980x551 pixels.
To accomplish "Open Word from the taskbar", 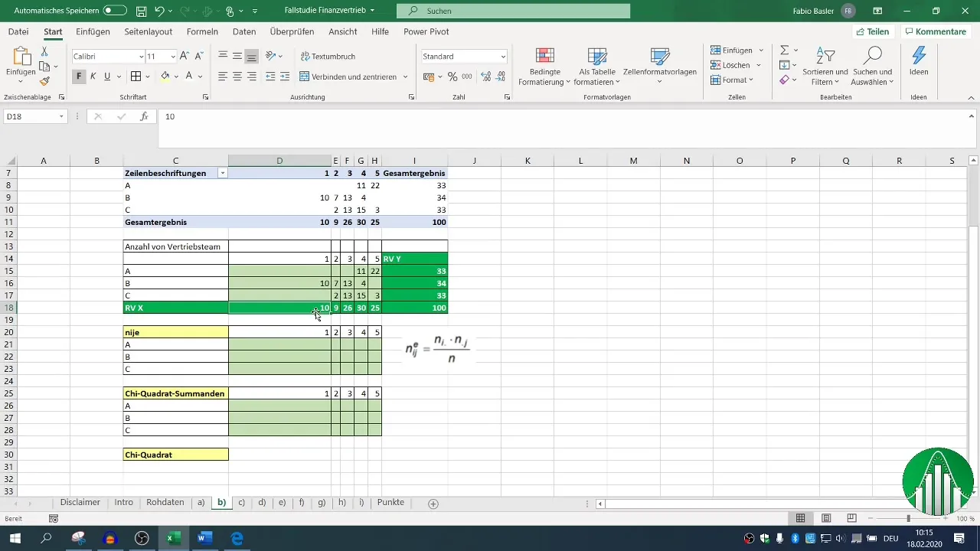I will click(x=204, y=538).
